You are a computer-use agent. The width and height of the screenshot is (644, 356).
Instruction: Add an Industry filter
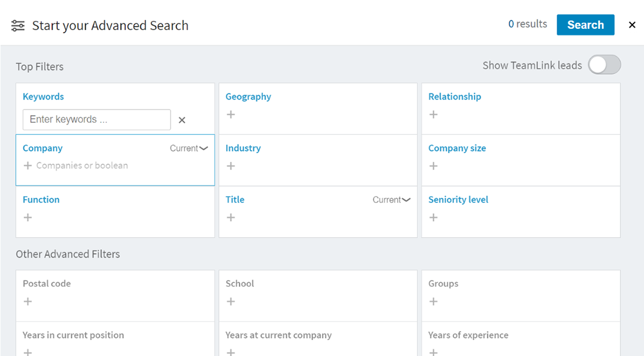coord(230,166)
